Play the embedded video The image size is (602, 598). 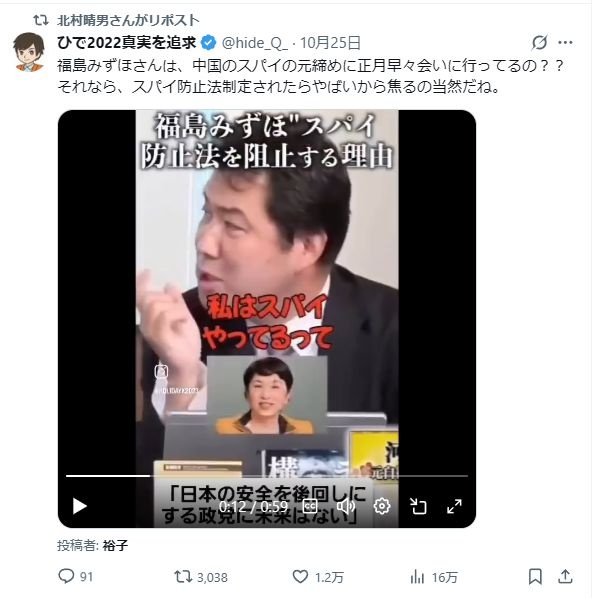coord(80,506)
